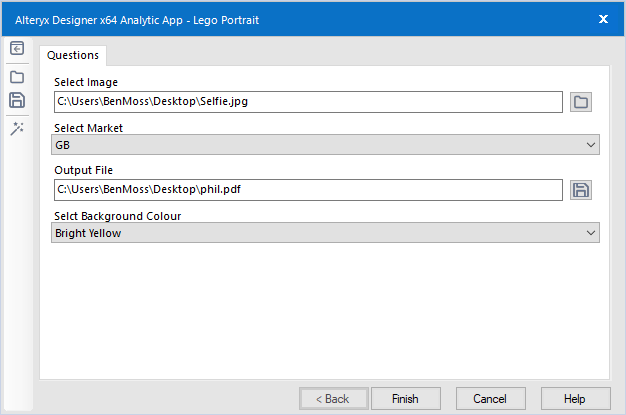Click save icon beside Output File field
Image resolution: width=626 pixels, height=415 pixels.
point(581,190)
